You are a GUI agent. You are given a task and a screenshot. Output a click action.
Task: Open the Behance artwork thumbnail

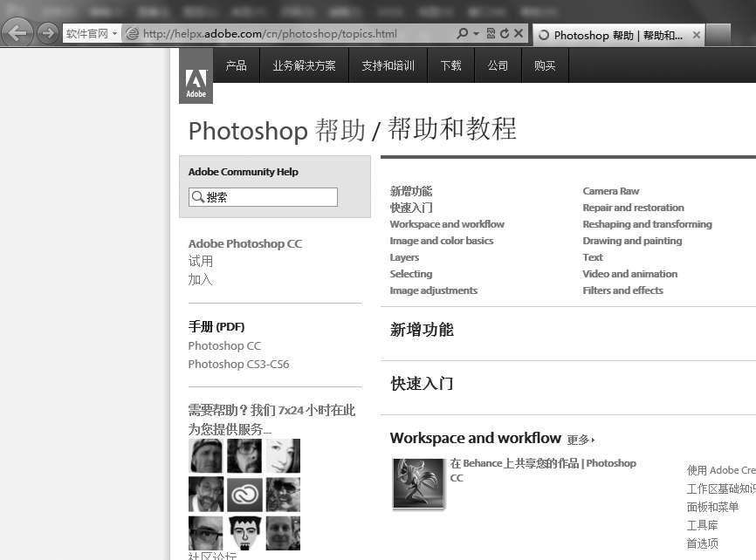(418, 483)
